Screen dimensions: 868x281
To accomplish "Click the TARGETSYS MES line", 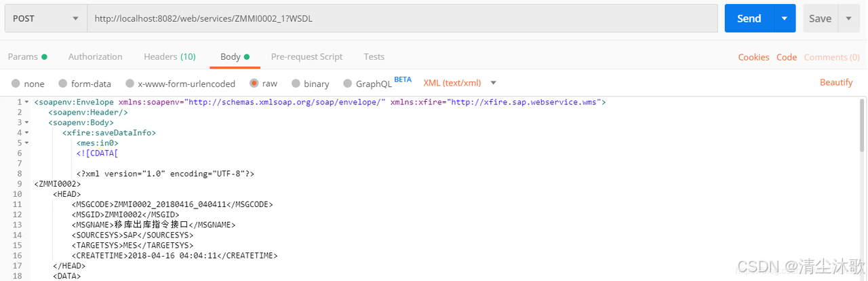I will pyautogui.click(x=132, y=245).
